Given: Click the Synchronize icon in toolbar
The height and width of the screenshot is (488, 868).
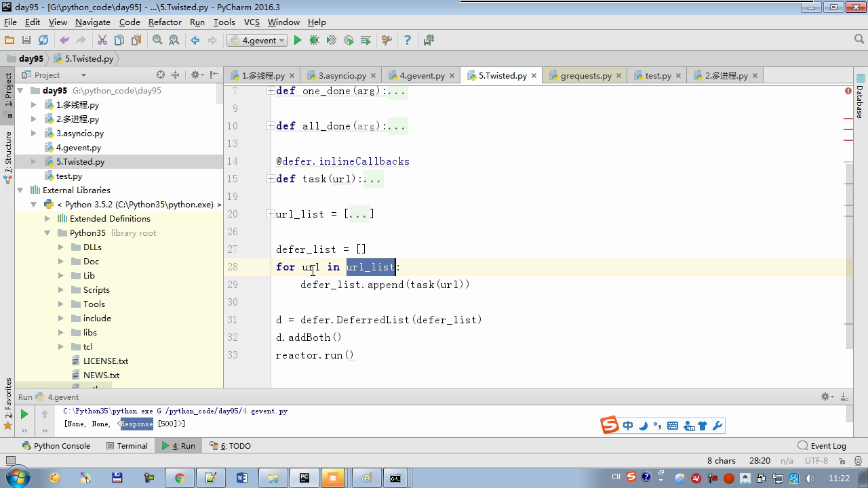Looking at the screenshot, I should [43, 41].
